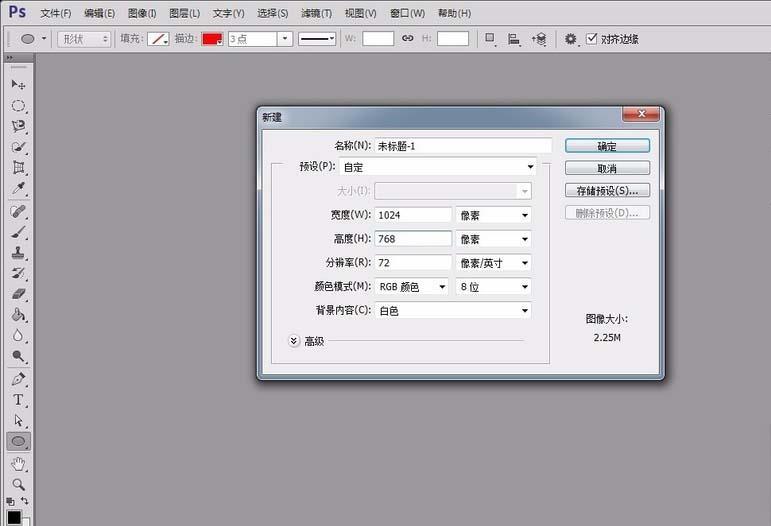Toggle the 对齐边缘 checkbox

pyautogui.click(x=592, y=38)
